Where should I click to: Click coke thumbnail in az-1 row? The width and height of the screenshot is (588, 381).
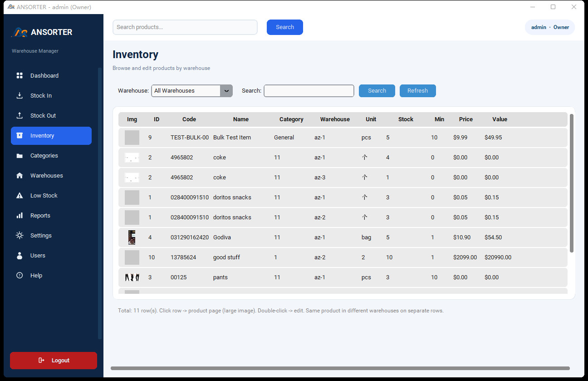(x=132, y=158)
